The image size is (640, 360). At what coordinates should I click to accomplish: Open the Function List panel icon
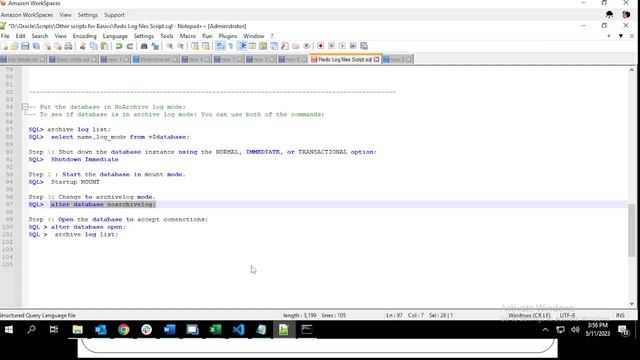pyautogui.click(x=284, y=46)
